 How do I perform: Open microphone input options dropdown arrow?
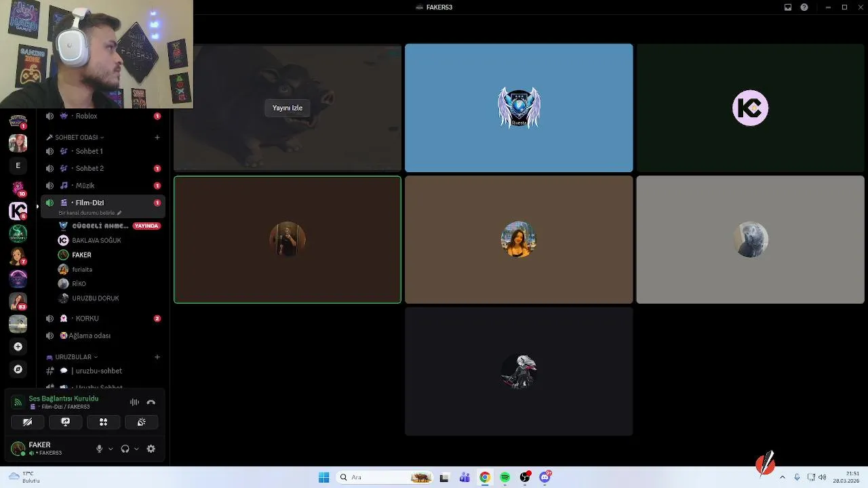111,449
